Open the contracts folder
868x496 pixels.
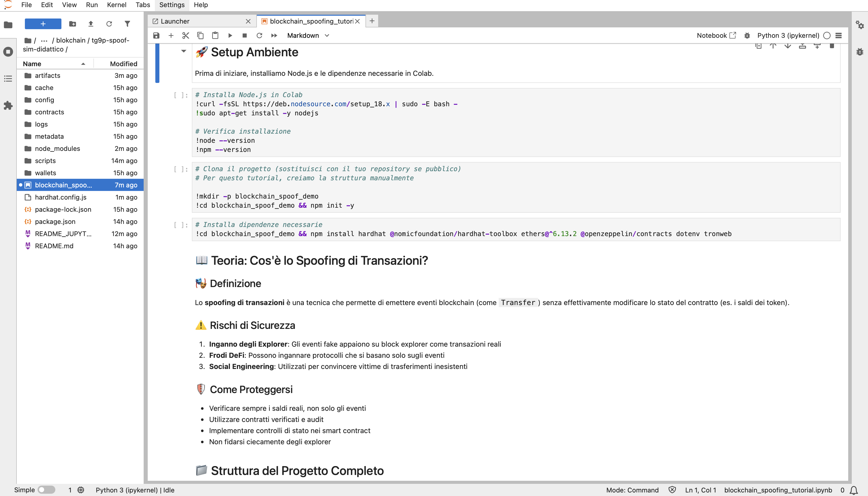80,112
